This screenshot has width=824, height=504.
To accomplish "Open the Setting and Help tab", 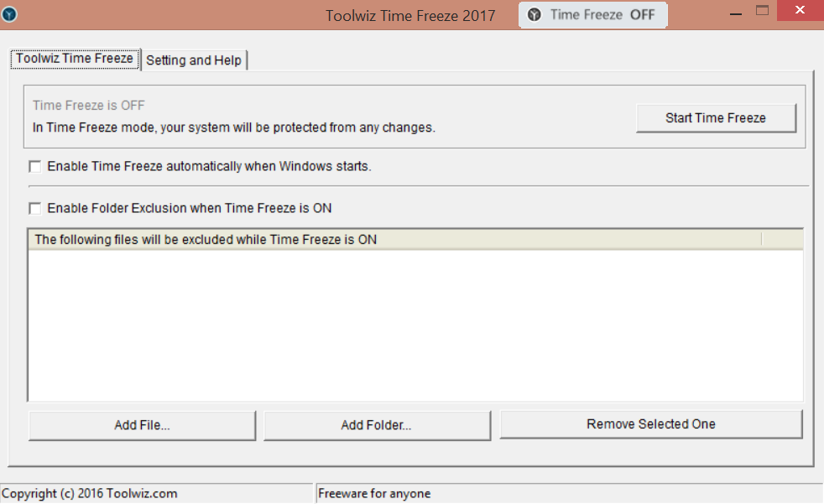I will click(x=194, y=60).
